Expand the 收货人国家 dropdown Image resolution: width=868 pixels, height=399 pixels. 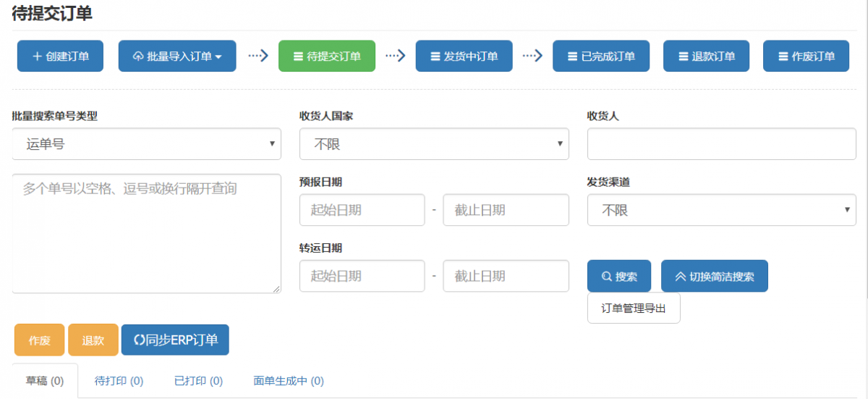point(434,144)
